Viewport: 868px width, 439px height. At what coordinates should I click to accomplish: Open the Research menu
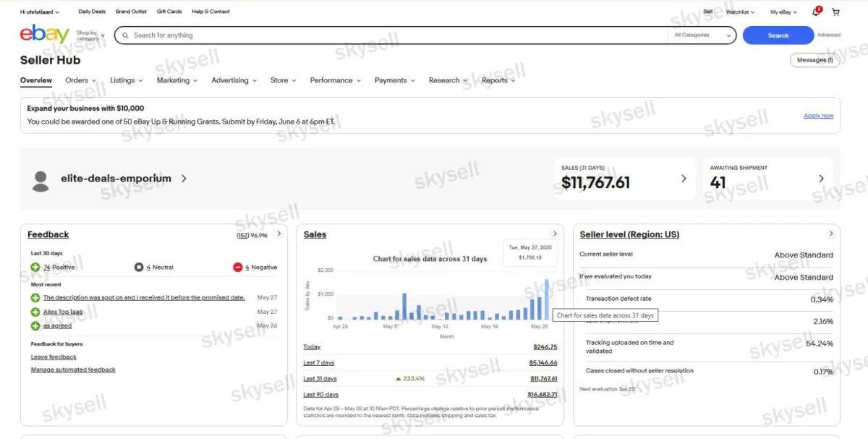tap(448, 80)
